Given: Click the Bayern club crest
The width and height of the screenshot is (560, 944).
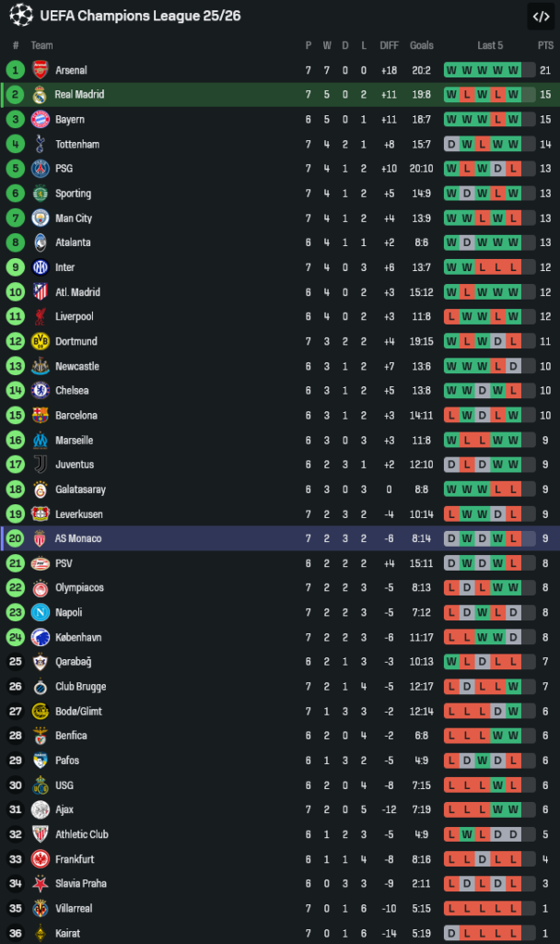Looking at the screenshot, I should (40, 120).
